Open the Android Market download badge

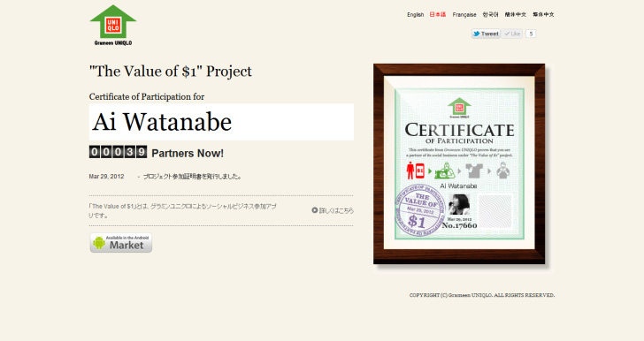pyautogui.click(x=120, y=243)
